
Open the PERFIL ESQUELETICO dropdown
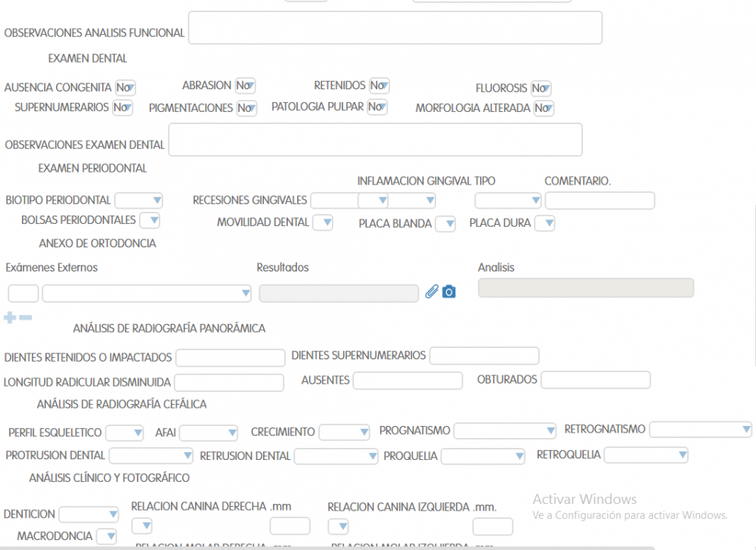[125, 433]
